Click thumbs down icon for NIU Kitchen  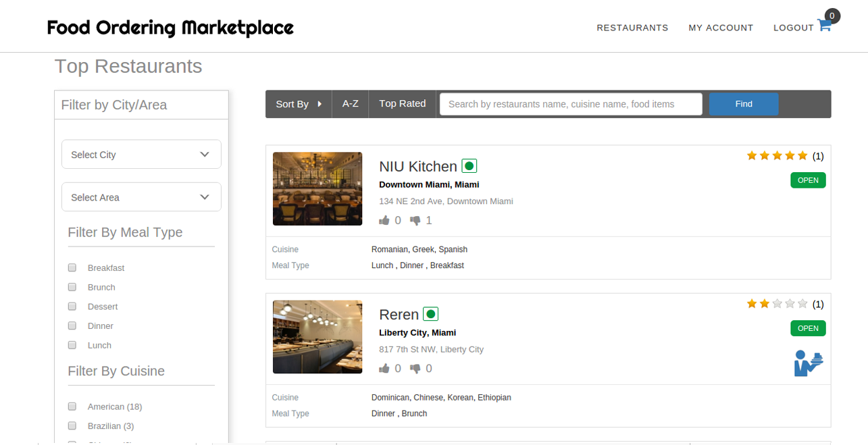(414, 219)
